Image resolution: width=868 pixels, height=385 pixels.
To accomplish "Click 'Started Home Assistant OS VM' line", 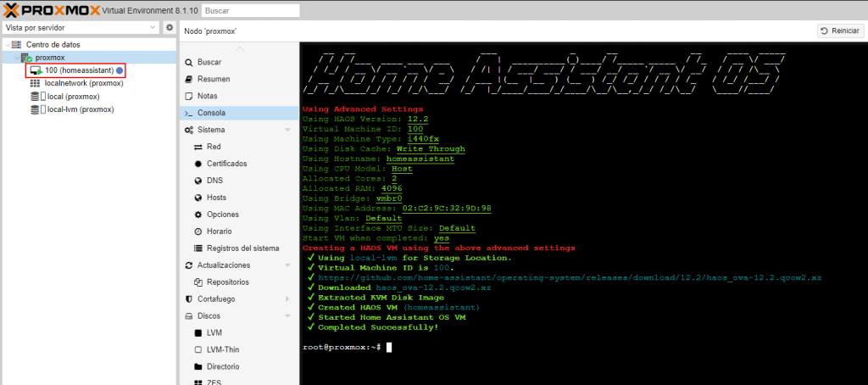I will pos(392,317).
